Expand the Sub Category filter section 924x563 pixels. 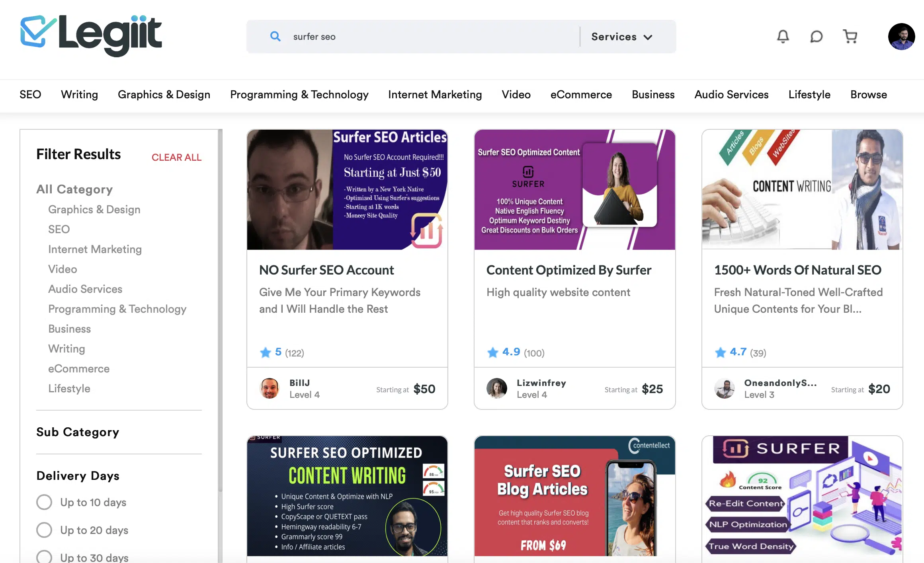point(77,432)
